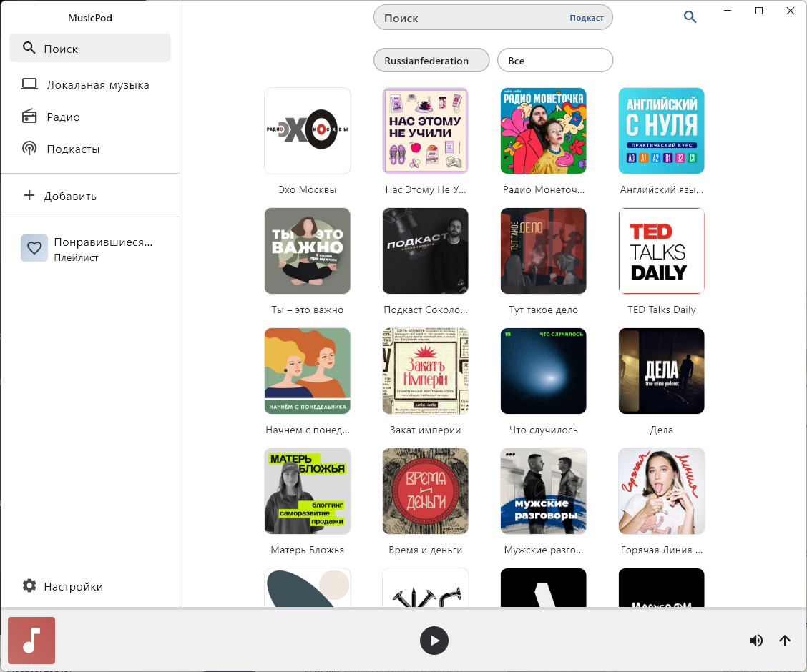Open the Russianfederation country dropdown
Image resolution: width=807 pixels, height=672 pixels.
431,61
